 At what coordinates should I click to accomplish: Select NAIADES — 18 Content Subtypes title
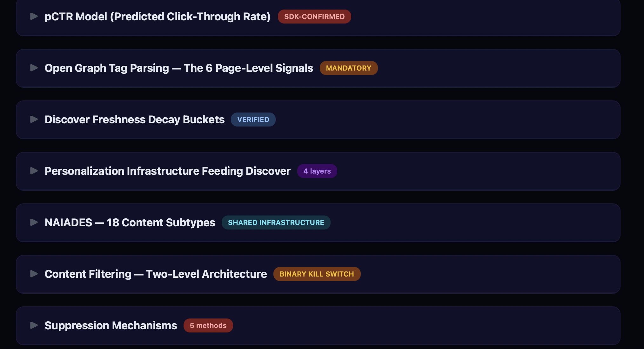coord(130,222)
